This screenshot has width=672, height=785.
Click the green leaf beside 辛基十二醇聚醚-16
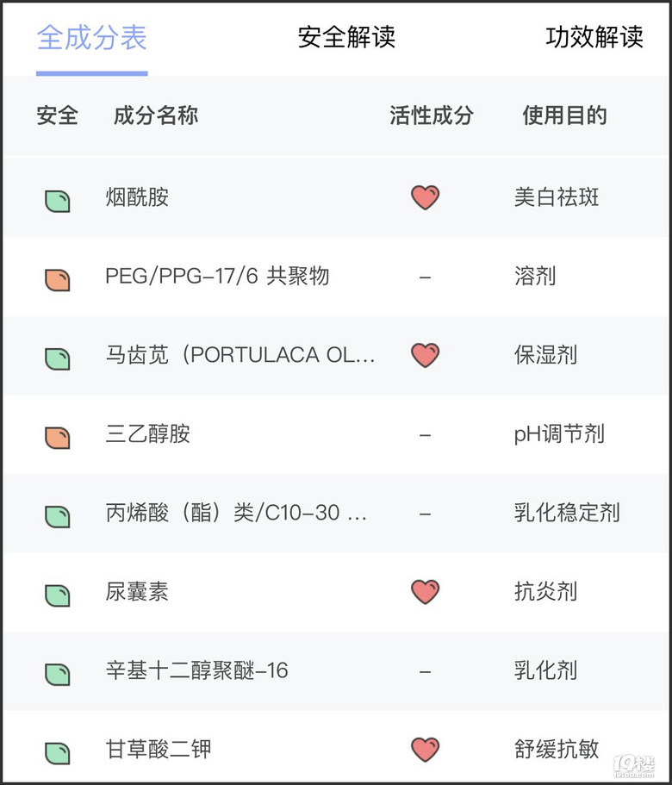[58, 675]
